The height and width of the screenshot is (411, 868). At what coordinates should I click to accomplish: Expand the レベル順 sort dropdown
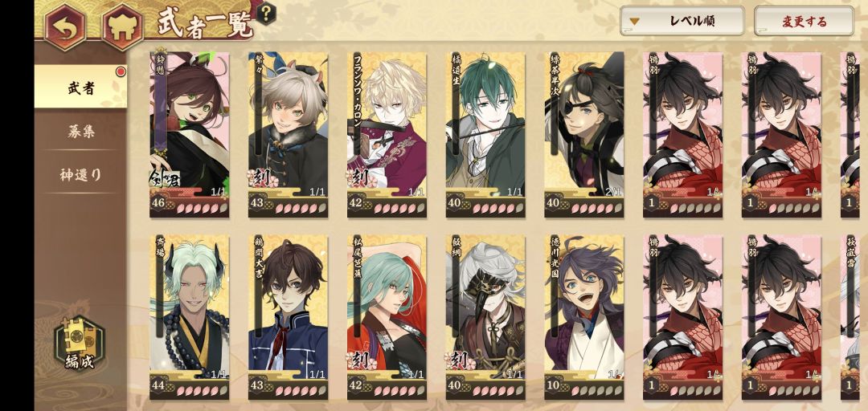(682, 22)
